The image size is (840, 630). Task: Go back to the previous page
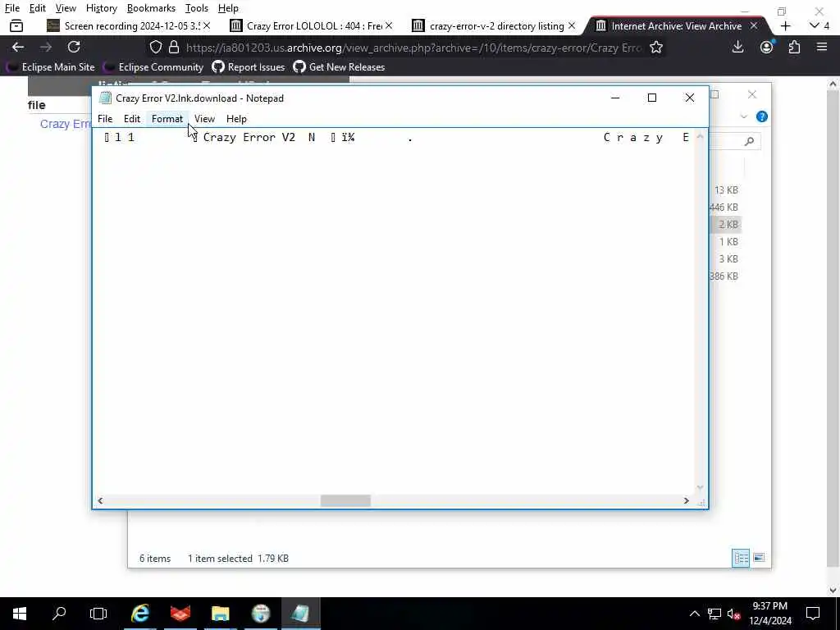point(18,47)
